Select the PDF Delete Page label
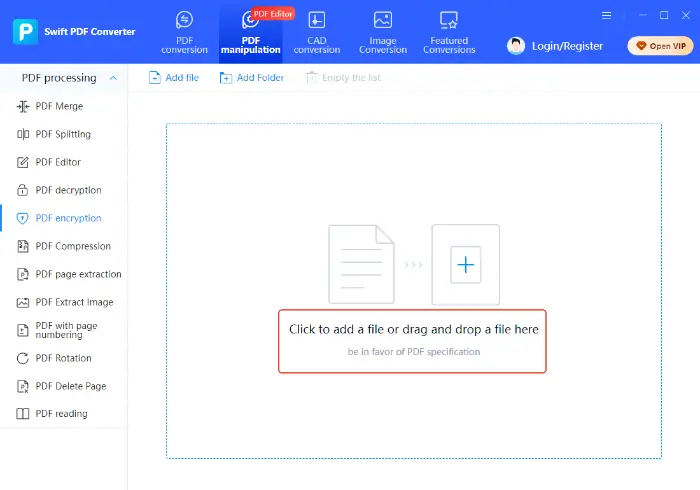This screenshot has width=700, height=490. pyautogui.click(x=71, y=386)
